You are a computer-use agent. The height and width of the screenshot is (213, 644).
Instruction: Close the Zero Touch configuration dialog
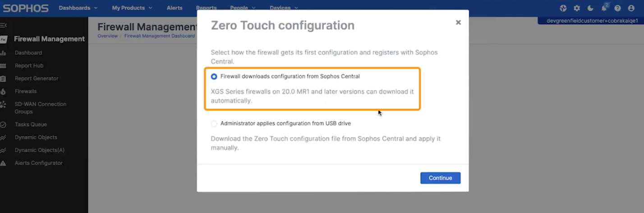pos(458,22)
